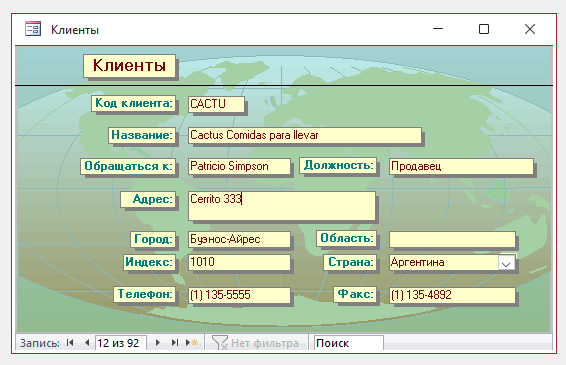
Task: Click the Должность field Продавец
Action: (x=461, y=166)
